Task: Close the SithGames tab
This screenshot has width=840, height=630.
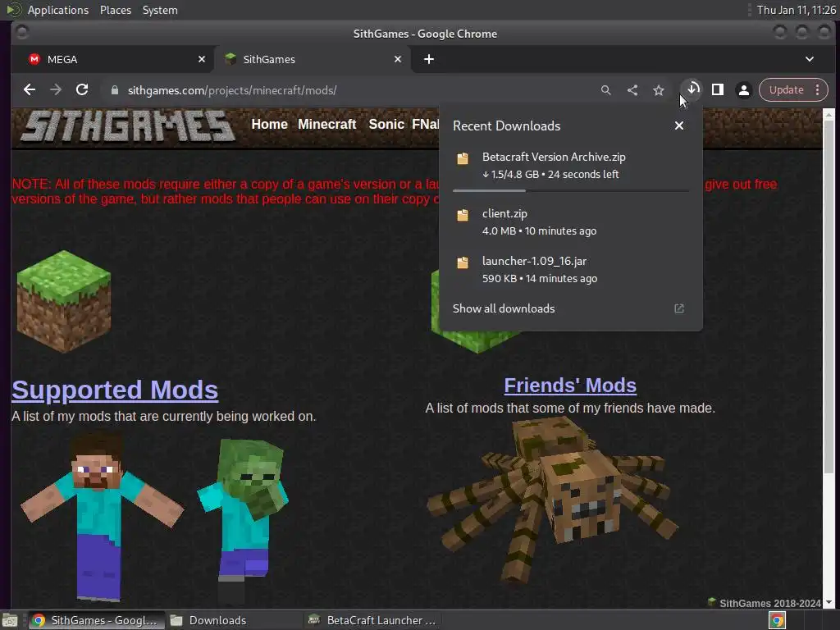Action: coord(398,59)
